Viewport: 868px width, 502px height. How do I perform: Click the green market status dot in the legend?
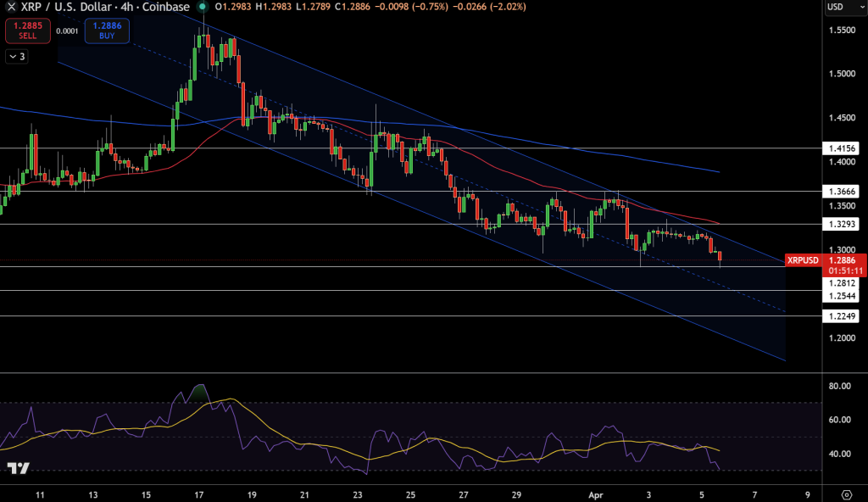tap(202, 8)
